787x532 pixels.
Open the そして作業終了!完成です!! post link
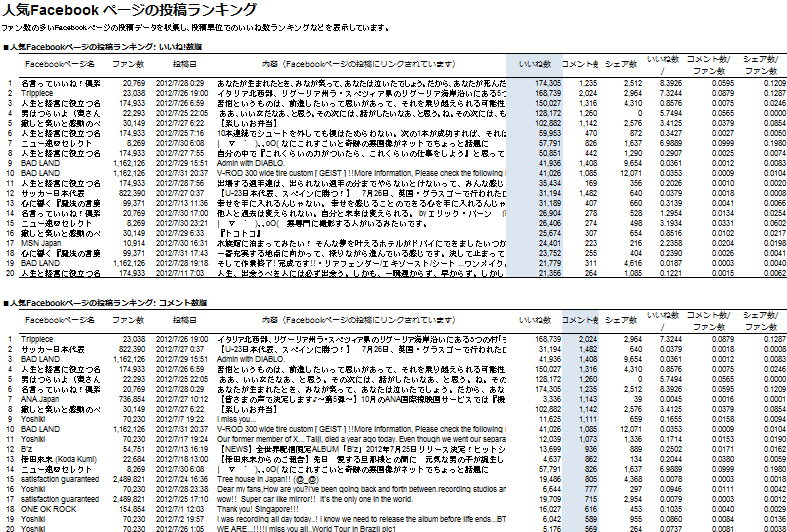pos(361,263)
